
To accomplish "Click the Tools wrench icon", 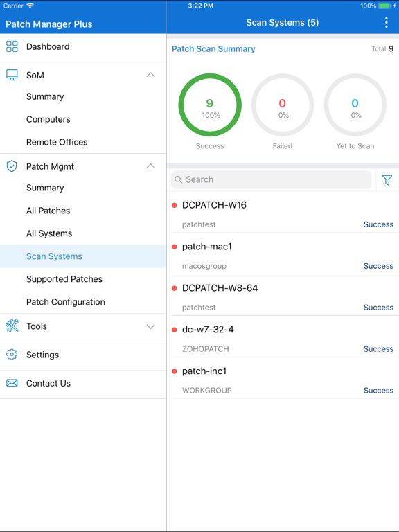I will tap(12, 326).
